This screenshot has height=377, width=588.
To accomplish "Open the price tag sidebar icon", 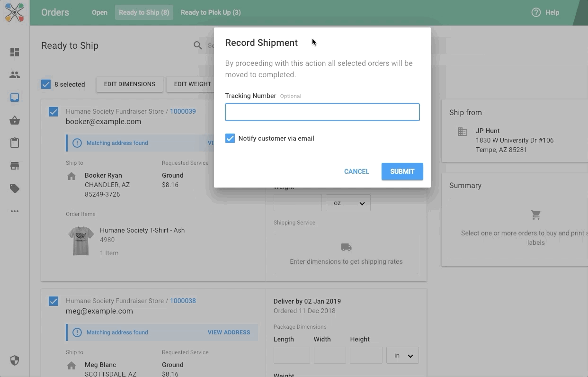I will coord(15,188).
